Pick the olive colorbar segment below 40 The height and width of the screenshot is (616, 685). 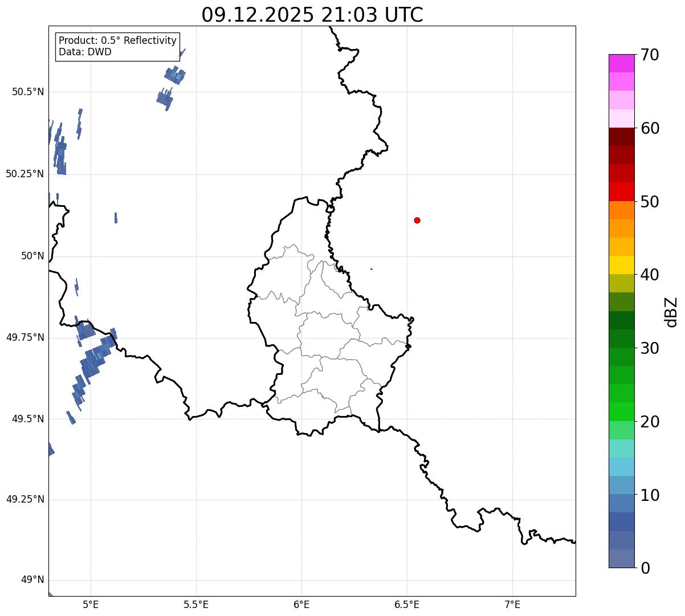click(x=621, y=283)
